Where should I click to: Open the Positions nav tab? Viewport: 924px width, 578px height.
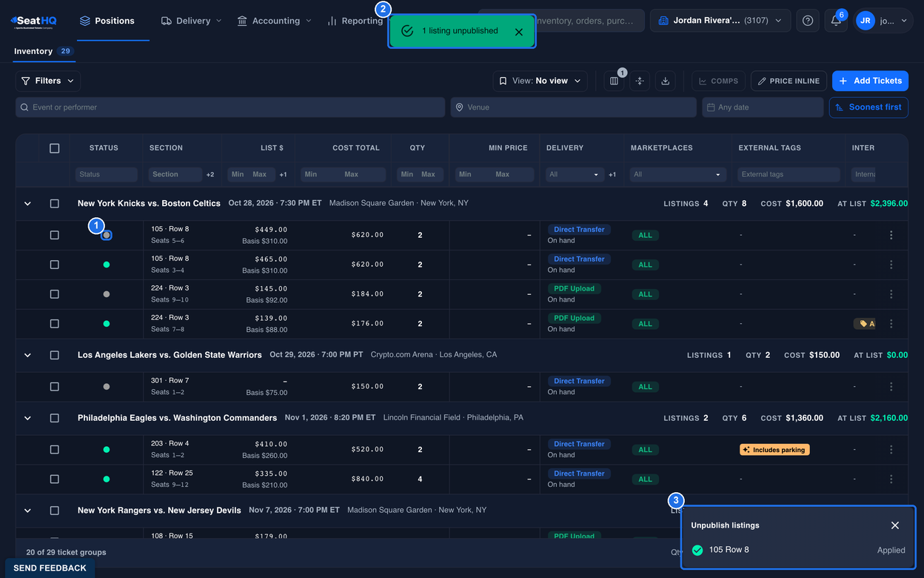[x=107, y=21]
